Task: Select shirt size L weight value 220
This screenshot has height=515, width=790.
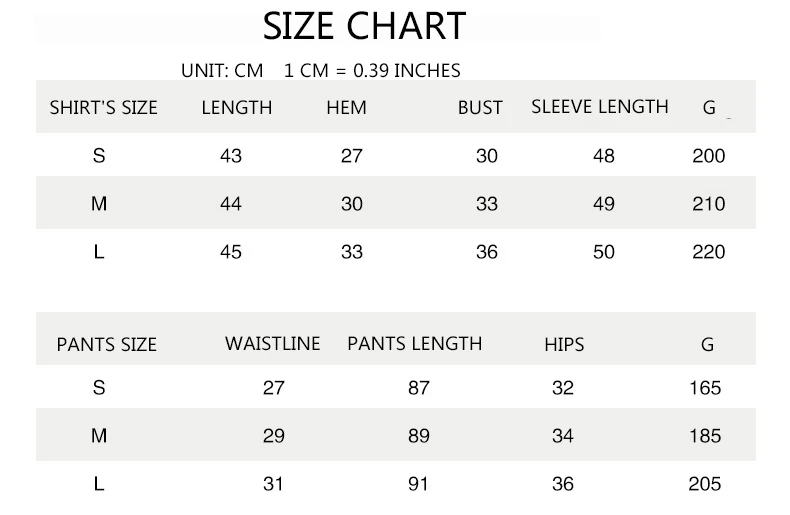Action: [708, 252]
